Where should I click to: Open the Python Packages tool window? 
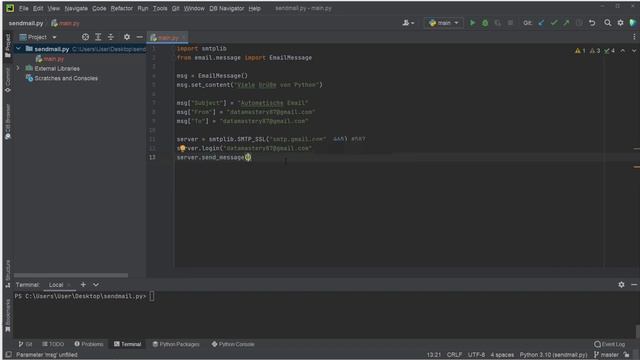pyautogui.click(x=176, y=344)
